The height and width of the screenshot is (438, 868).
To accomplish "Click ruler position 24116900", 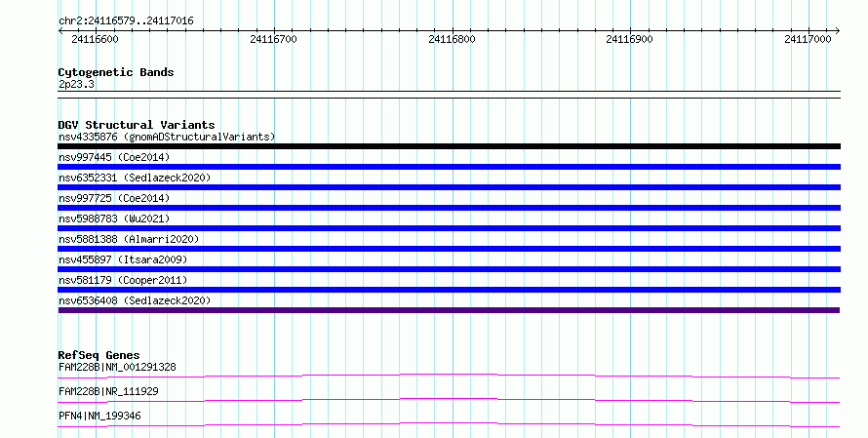I will (629, 39).
